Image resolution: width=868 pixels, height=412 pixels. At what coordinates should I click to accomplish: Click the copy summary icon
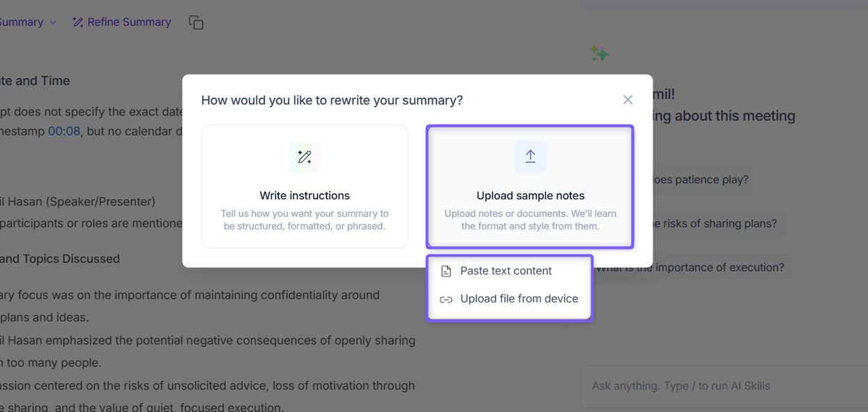[x=196, y=22]
